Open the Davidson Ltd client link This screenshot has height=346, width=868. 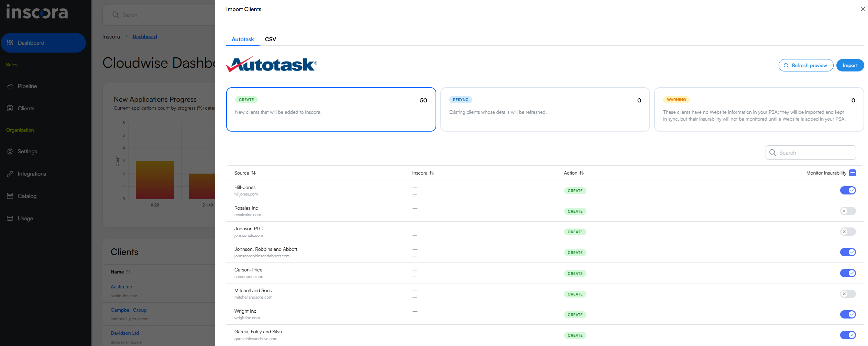coord(125,333)
